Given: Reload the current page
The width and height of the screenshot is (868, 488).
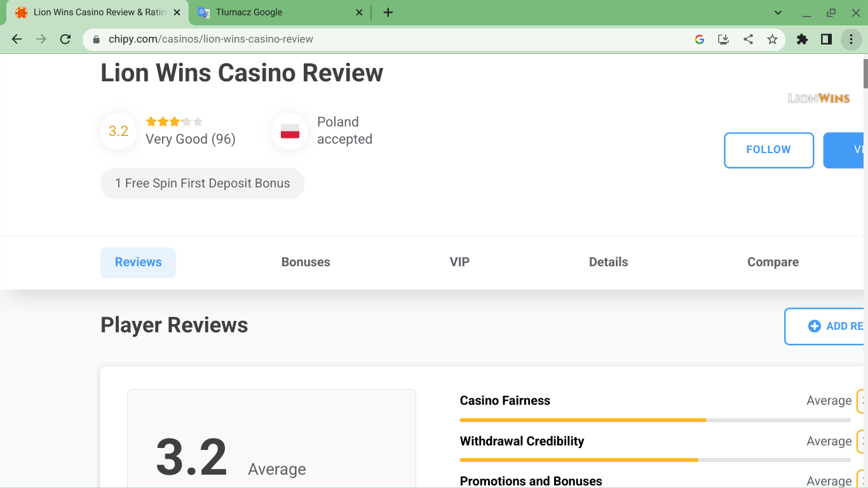Looking at the screenshot, I should tap(65, 39).
